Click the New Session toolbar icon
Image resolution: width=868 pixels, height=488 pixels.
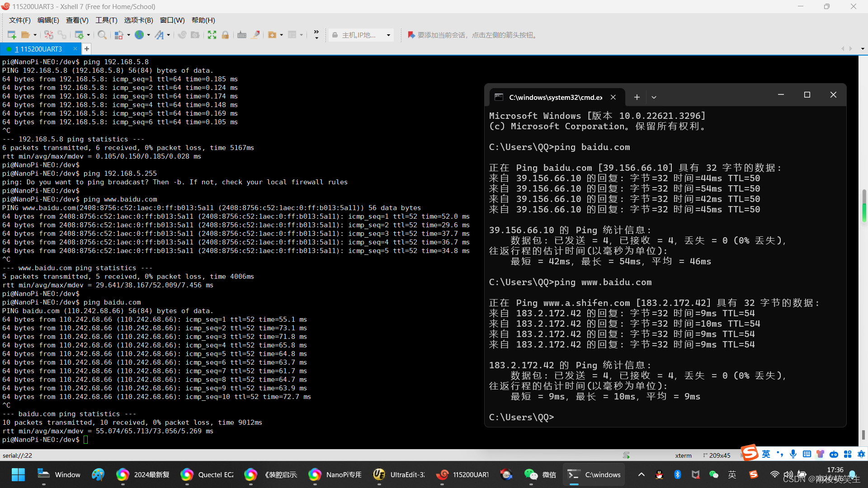click(12, 35)
